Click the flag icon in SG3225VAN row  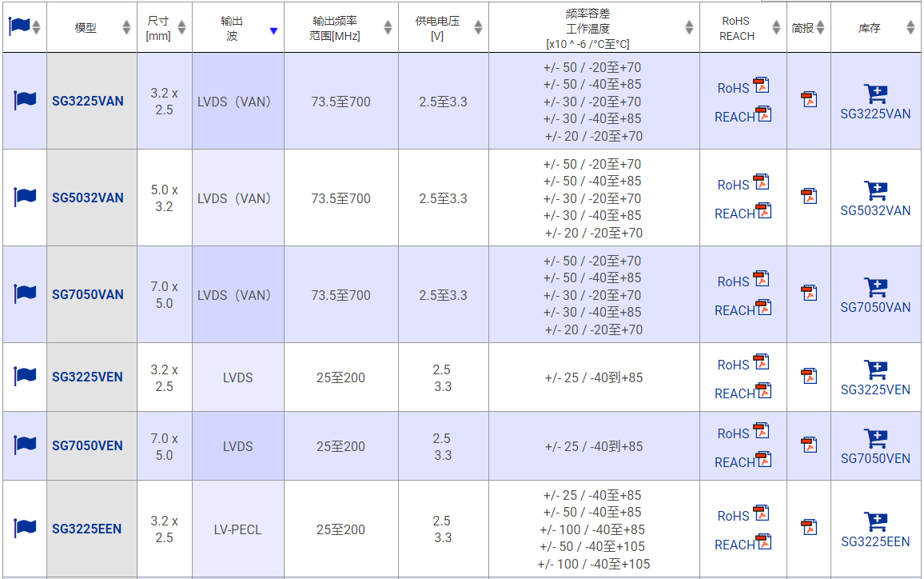(x=26, y=101)
